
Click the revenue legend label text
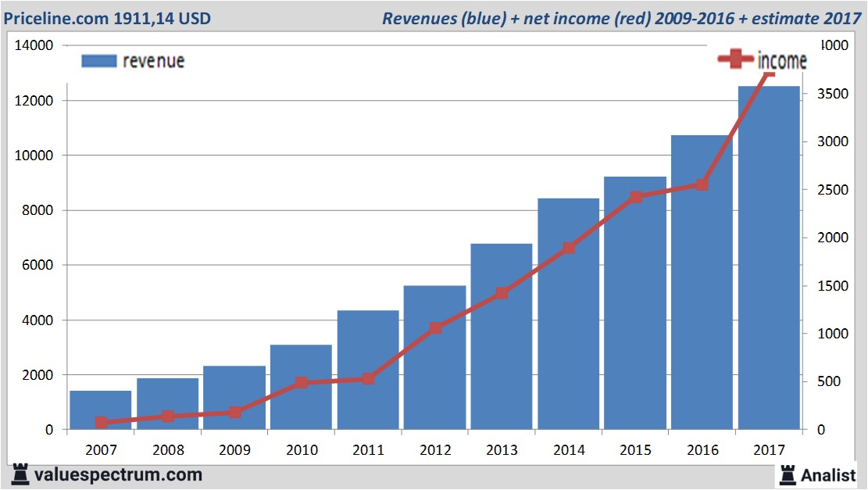[x=153, y=61]
